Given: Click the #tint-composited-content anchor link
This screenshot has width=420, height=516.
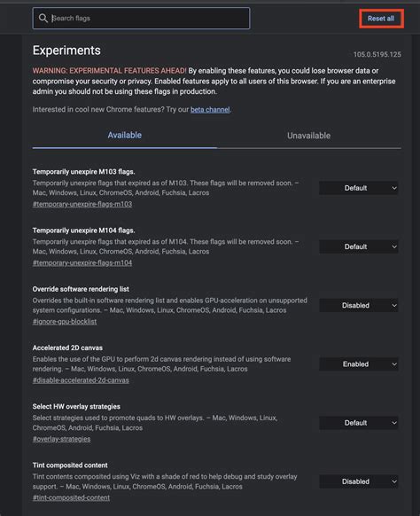Looking at the screenshot, I should 71,497.
